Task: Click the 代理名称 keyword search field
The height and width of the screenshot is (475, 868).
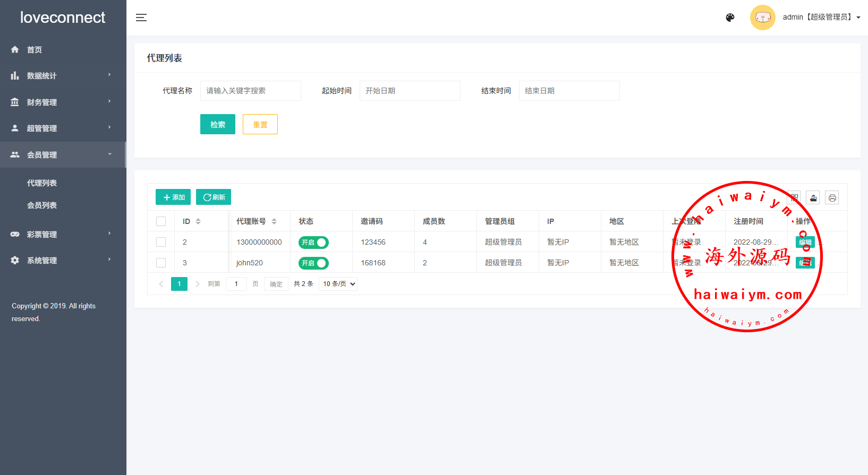Action: [x=250, y=91]
